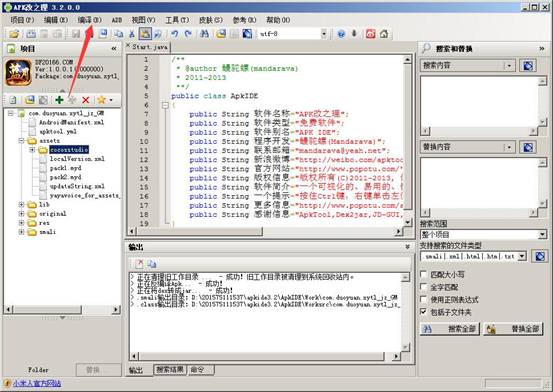Click the undo arrow toolbar icon
The height and width of the screenshot is (392, 553).
click(174, 34)
